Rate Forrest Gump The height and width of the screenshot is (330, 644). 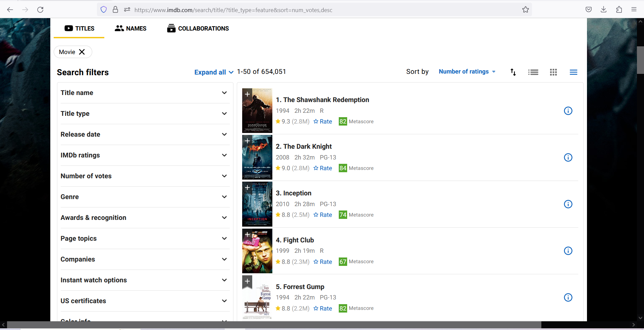(x=323, y=308)
